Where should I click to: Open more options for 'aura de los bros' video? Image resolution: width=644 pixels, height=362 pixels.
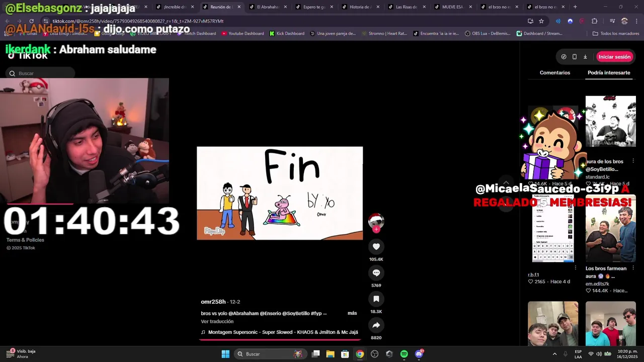point(633,161)
